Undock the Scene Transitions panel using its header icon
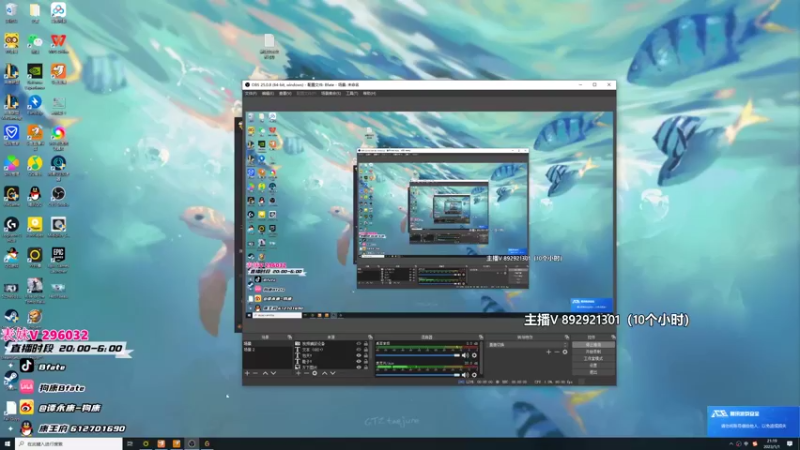This screenshot has height=450, width=800. [567, 337]
